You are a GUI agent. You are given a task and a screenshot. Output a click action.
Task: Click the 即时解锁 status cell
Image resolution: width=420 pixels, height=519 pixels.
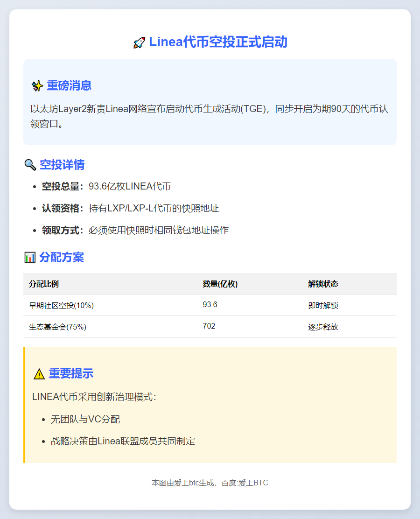click(x=323, y=306)
